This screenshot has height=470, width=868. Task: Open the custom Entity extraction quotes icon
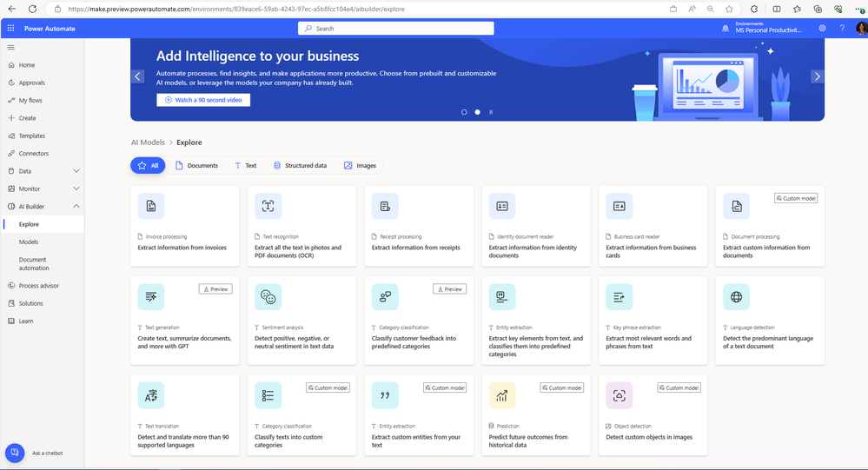point(385,395)
